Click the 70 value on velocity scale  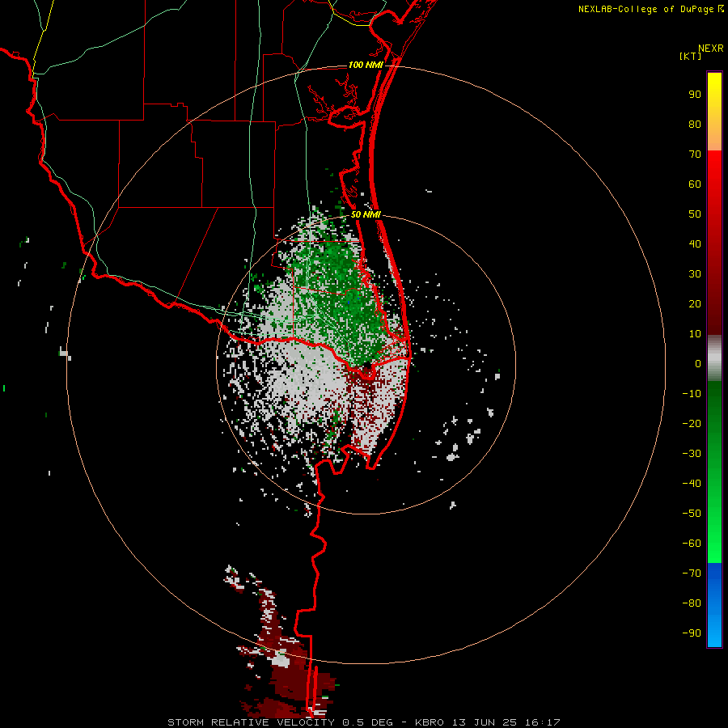tap(695, 154)
